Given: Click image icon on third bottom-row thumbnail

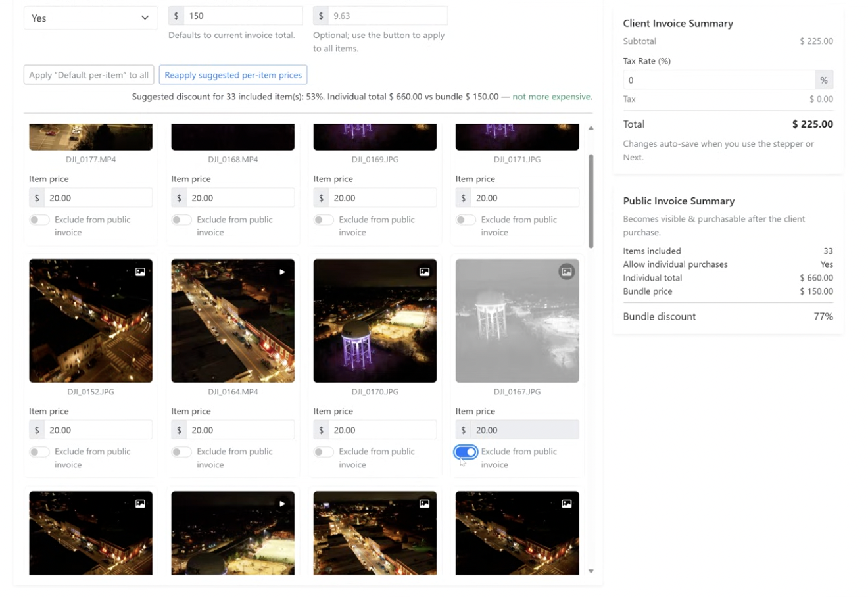Looking at the screenshot, I should 424,504.
